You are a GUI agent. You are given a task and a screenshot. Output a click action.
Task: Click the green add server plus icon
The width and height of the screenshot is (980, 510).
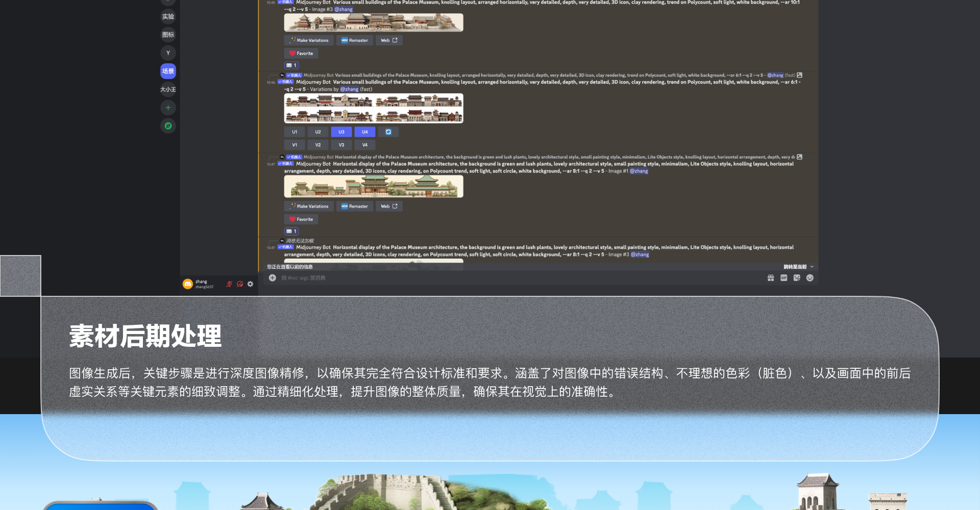click(x=168, y=108)
